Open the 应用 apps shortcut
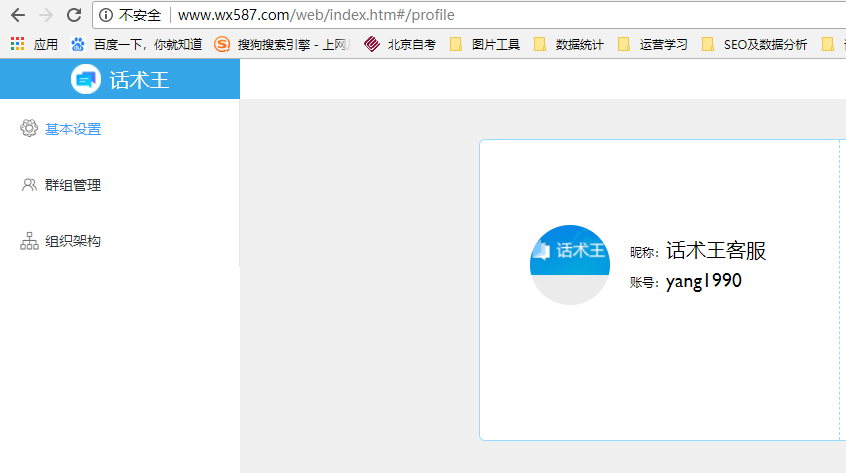Viewport: 846px width, 473px height. tap(34, 44)
